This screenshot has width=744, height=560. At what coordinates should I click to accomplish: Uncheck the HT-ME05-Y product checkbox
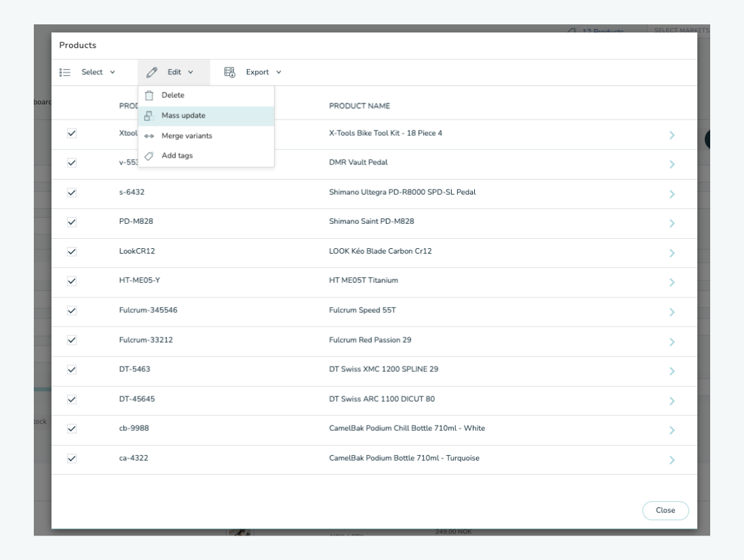tap(72, 281)
